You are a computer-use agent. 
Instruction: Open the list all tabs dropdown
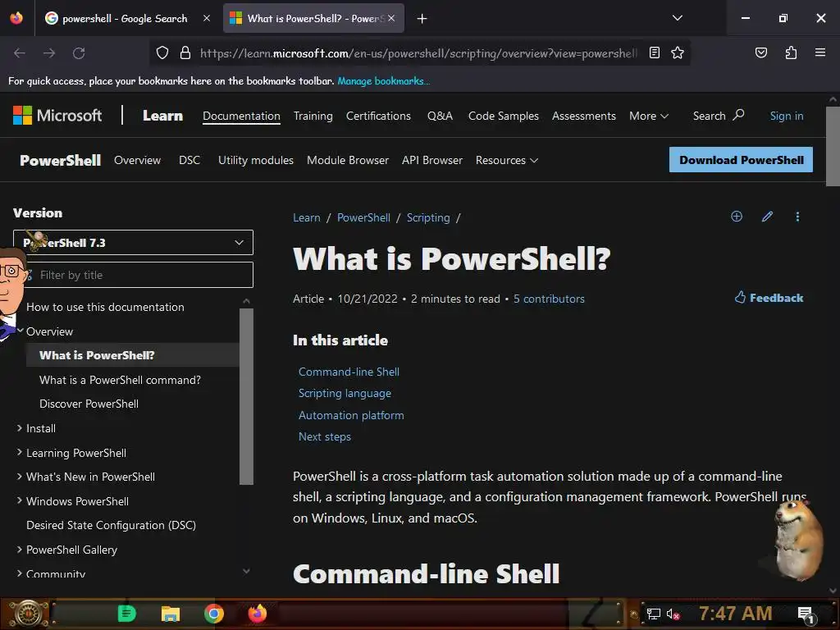tap(677, 18)
